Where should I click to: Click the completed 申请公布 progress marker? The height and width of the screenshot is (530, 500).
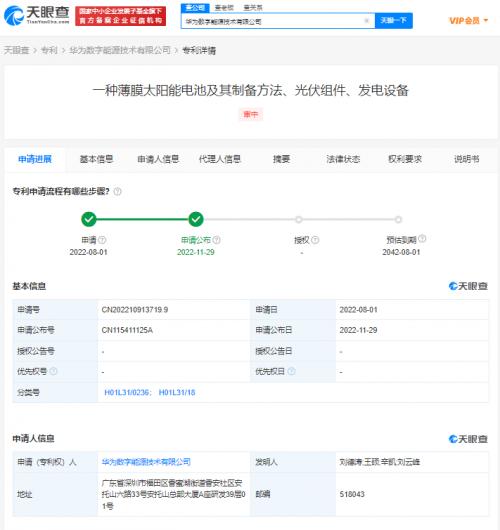click(196, 219)
